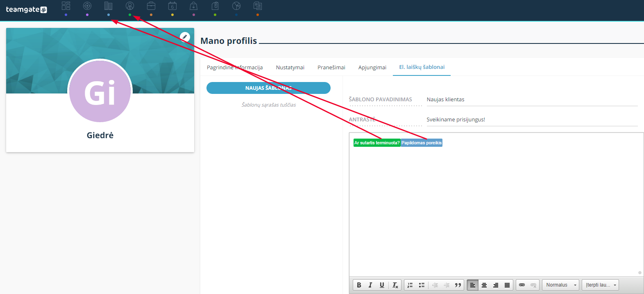Insert a numbered list
This screenshot has width=644, height=294.
click(x=410, y=285)
